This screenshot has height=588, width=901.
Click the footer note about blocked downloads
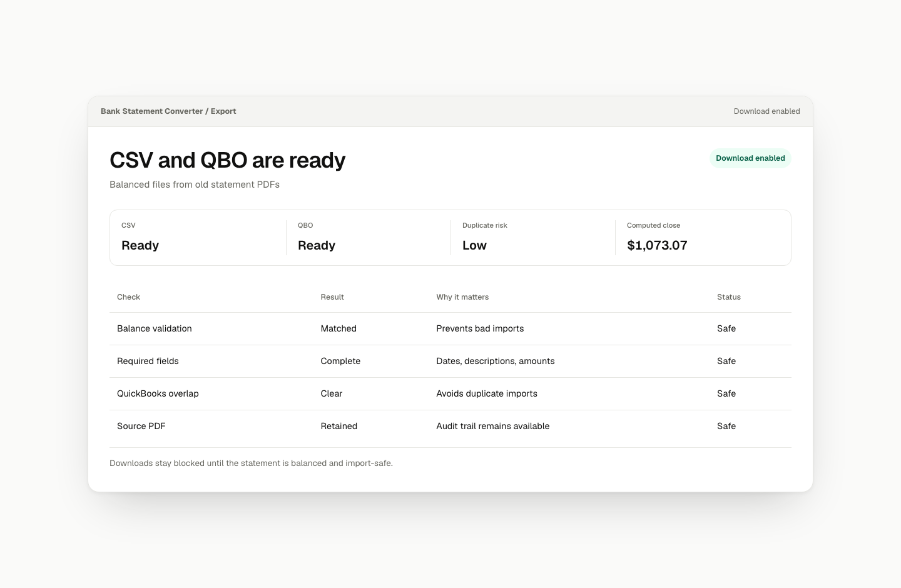(x=251, y=464)
